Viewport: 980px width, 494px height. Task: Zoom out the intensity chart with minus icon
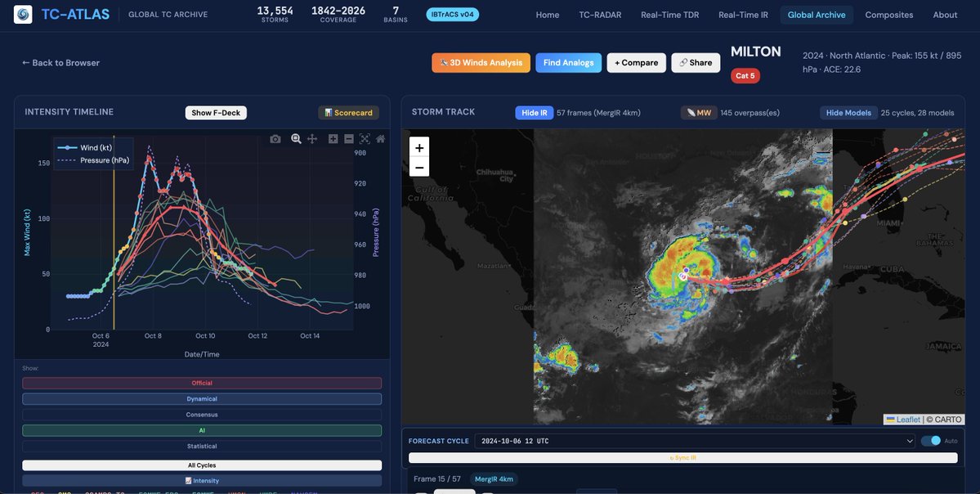tap(349, 139)
